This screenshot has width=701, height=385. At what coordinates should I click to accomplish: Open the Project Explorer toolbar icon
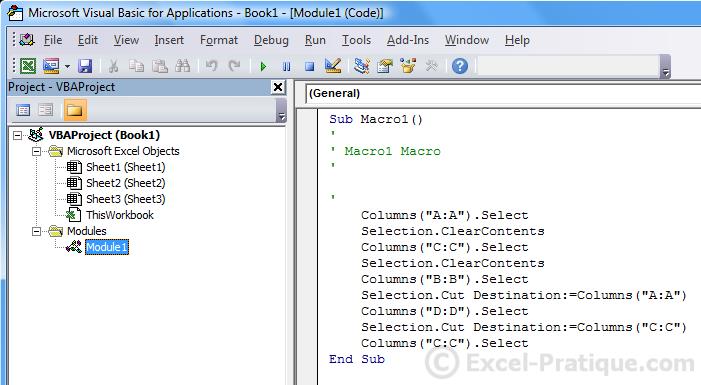(x=361, y=66)
